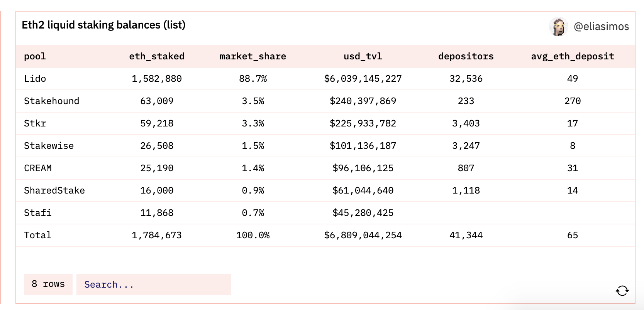Click SharedStake's market share 0.9%
This screenshot has width=644, height=310.
pyautogui.click(x=253, y=190)
